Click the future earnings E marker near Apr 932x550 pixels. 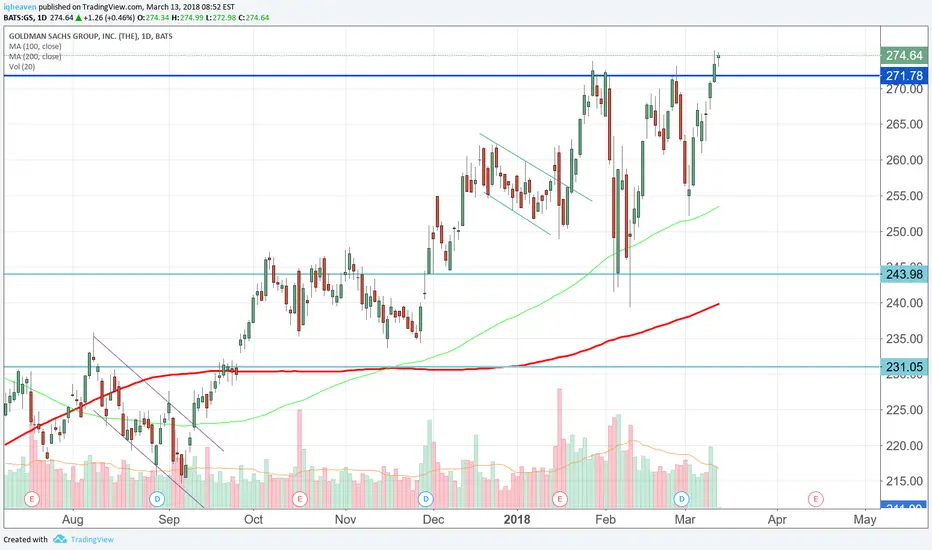pos(816,498)
